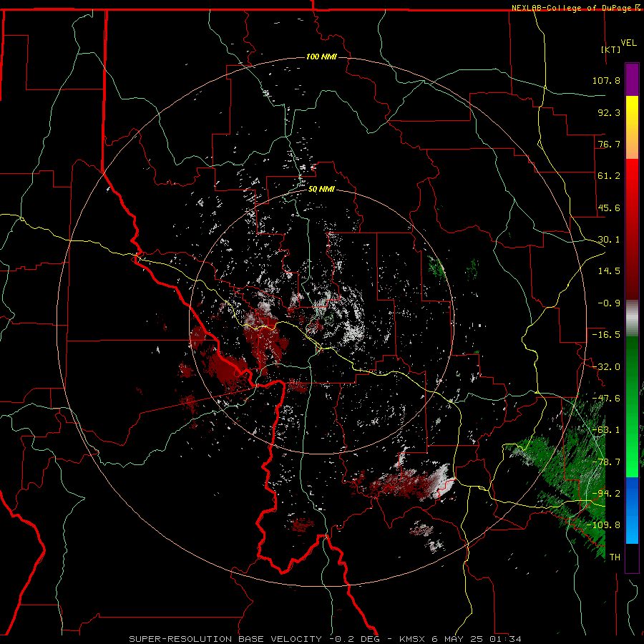
Task: Click the blue segment of color bar
Action: pos(632,510)
